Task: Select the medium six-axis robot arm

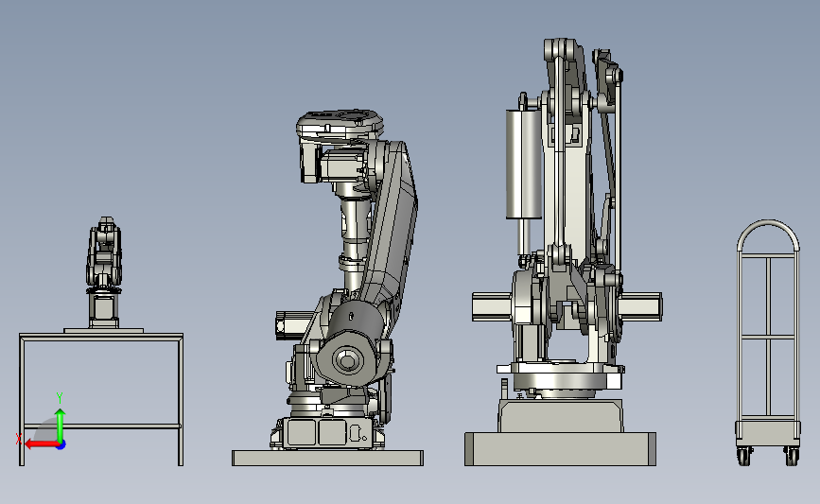Action: tap(345, 279)
